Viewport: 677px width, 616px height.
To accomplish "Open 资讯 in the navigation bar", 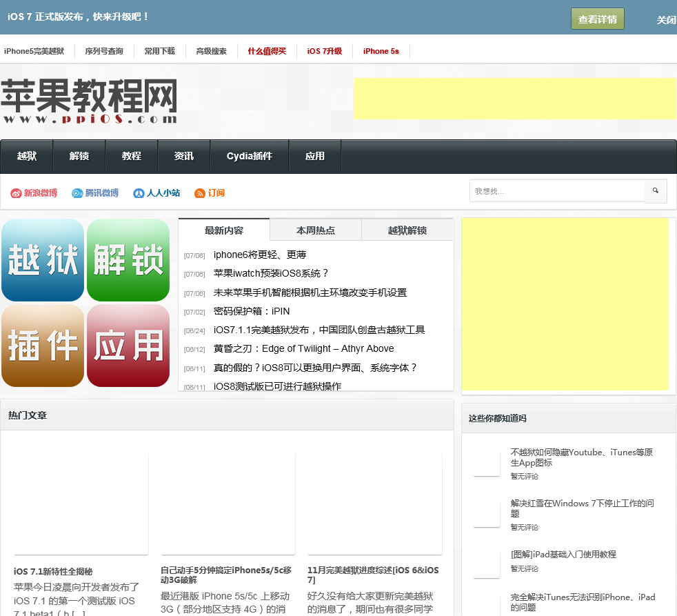I will (x=184, y=157).
